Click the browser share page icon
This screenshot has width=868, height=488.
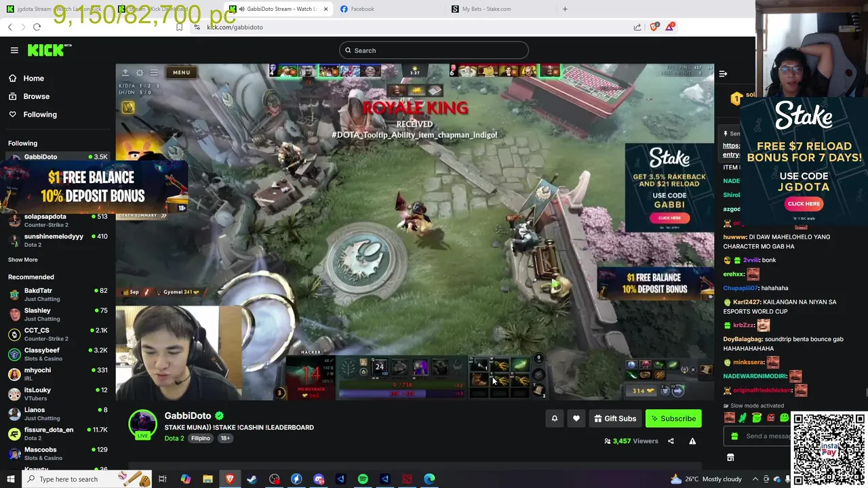click(x=637, y=27)
